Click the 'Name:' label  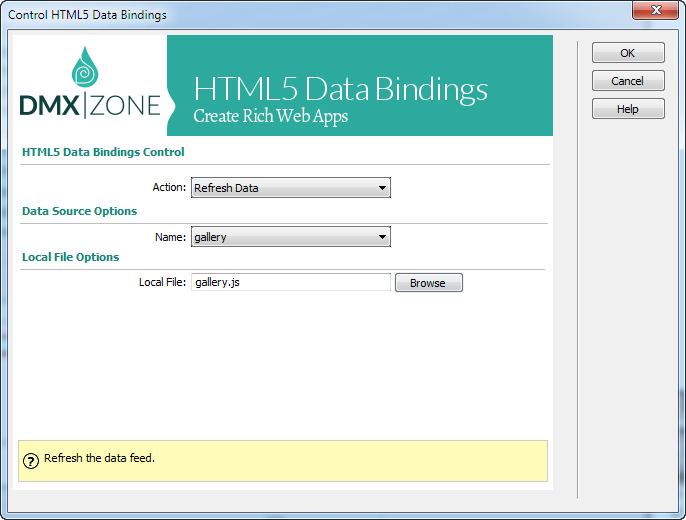tap(171, 237)
